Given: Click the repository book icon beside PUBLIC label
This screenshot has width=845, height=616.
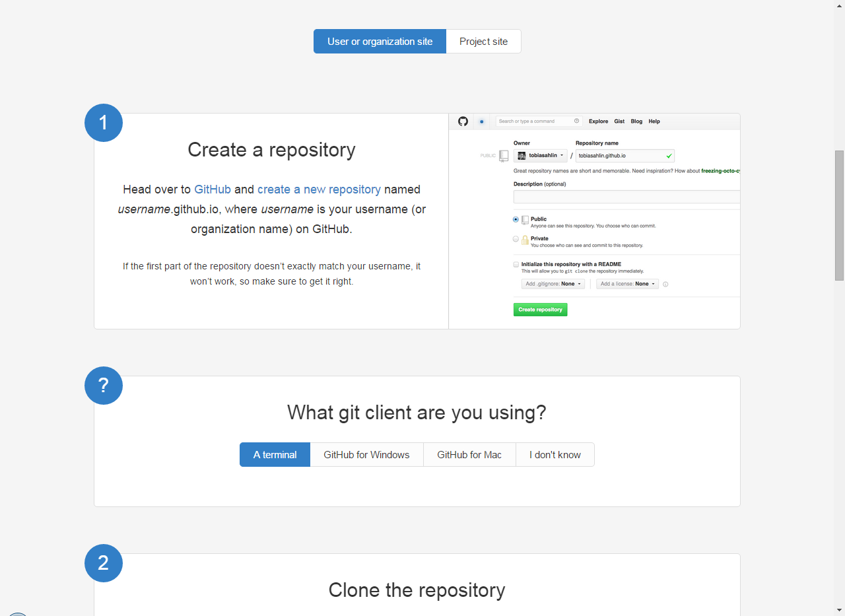Looking at the screenshot, I should pos(504,156).
